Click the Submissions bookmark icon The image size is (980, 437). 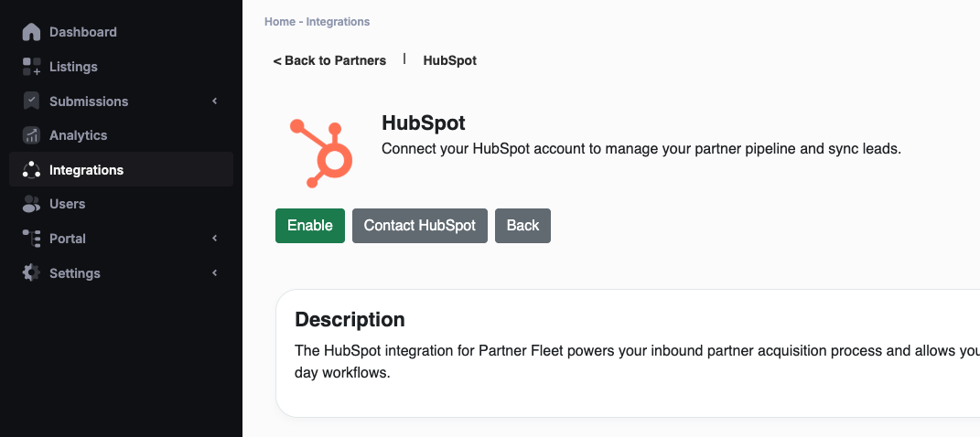(x=31, y=101)
